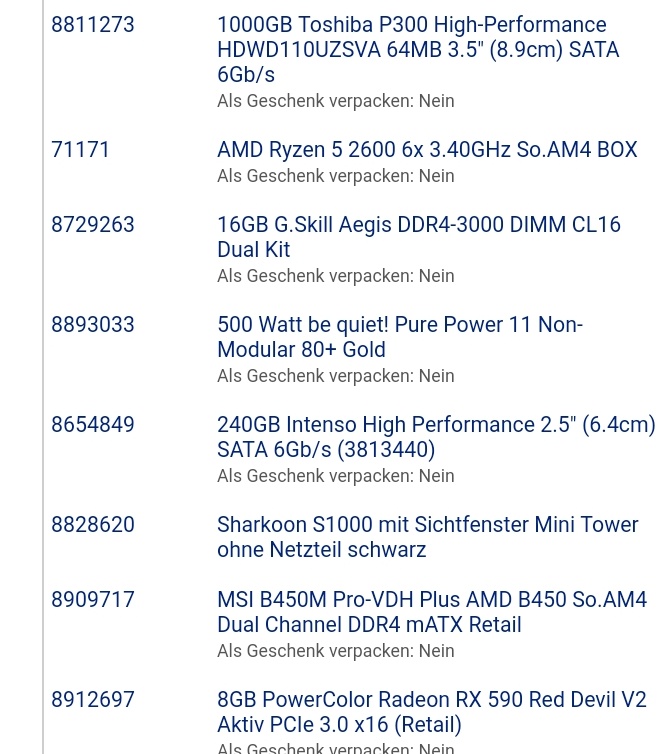Open the 1000GB Toshiba P300 product link
The height and width of the screenshot is (754, 669).
point(418,50)
